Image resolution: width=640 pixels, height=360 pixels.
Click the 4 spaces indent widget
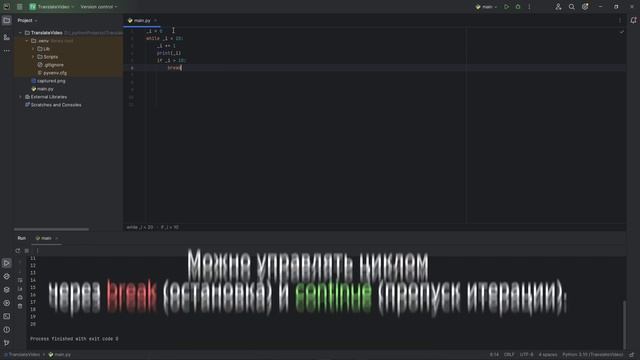pyautogui.click(x=548, y=355)
